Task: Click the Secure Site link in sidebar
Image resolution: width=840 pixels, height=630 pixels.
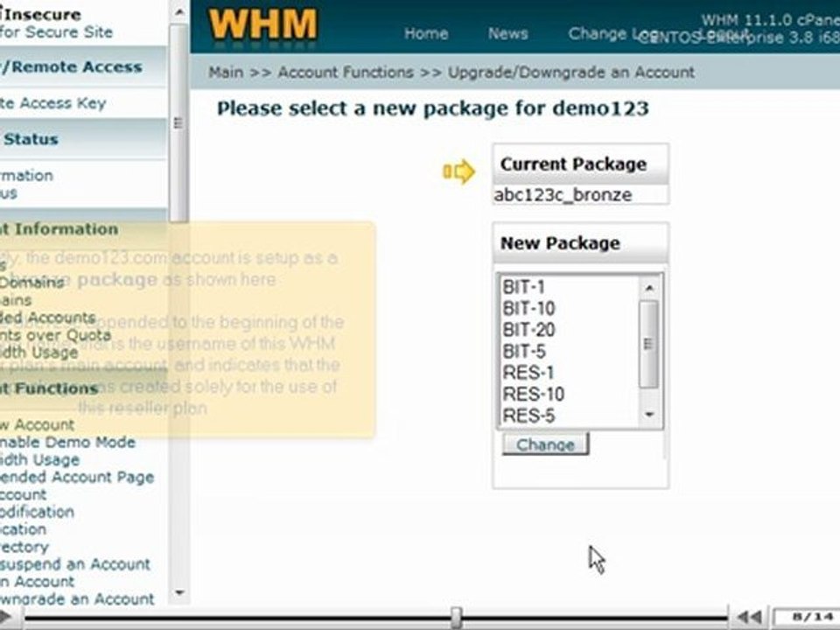Action: pyautogui.click(x=56, y=32)
